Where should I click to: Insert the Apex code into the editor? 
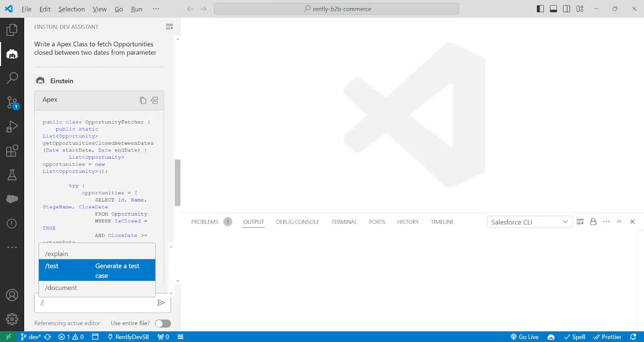pyautogui.click(x=155, y=100)
